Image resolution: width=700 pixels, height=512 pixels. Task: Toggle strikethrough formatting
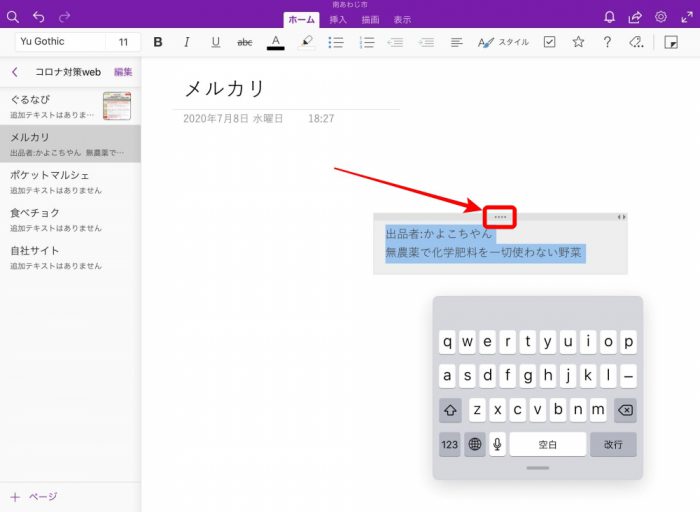[x=245, y=42]
